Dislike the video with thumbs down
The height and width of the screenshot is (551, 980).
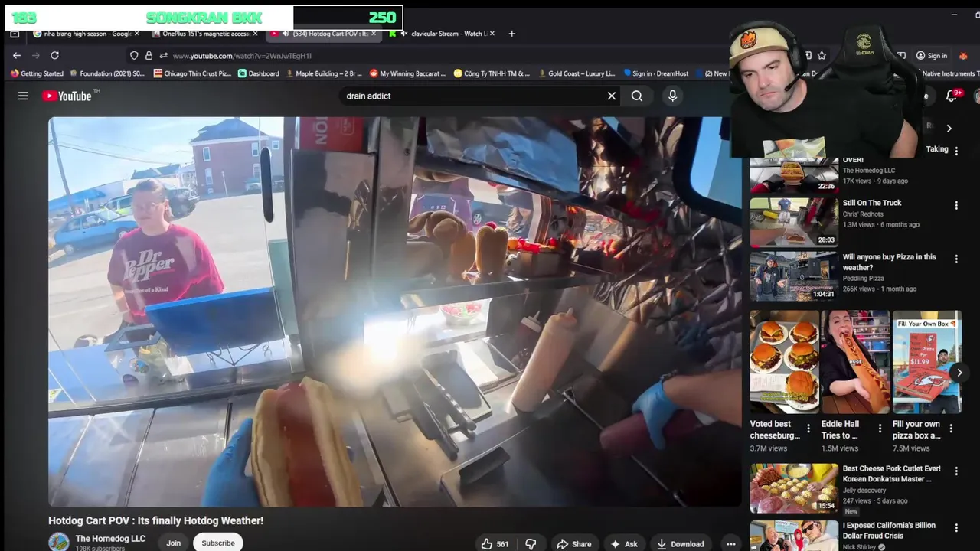pos(531,544)
